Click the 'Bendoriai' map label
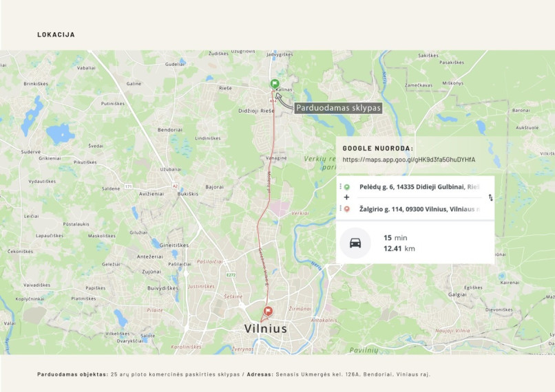Screen dimensions: 555x392 [x=170, y=130]
